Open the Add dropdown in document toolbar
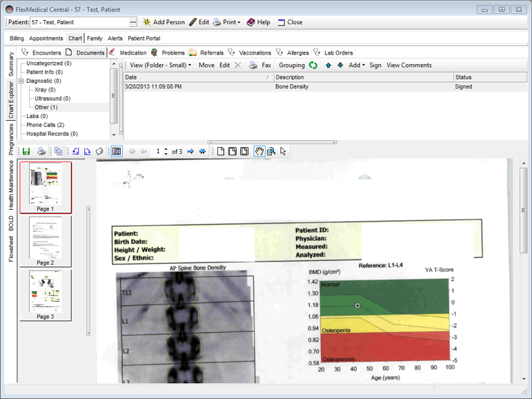The height and width of the screenshot is (399, 532). tap(357, 65)
